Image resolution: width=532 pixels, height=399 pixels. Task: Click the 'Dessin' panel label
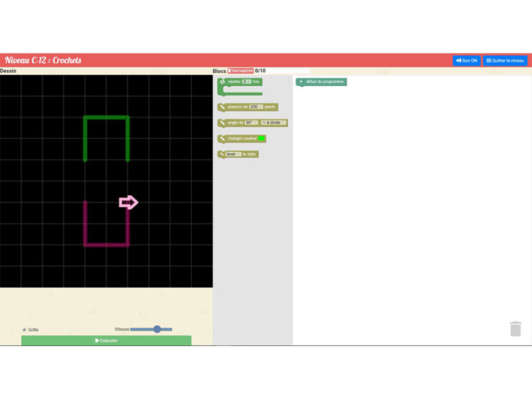click(8, 71)
